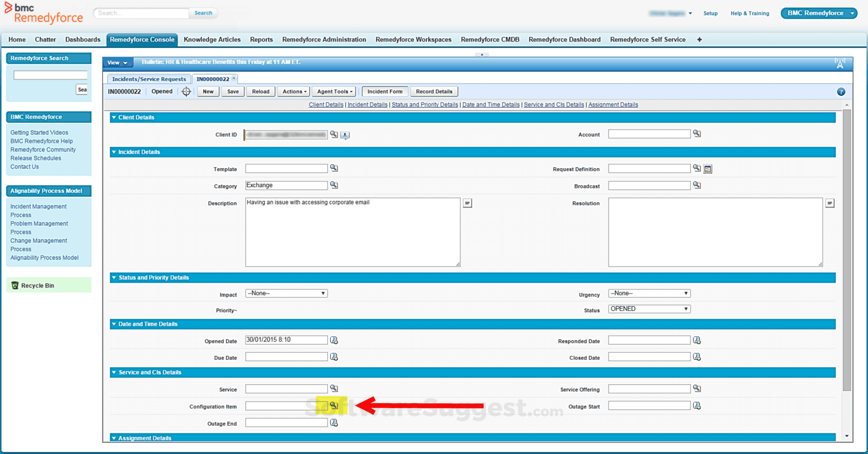Open the Service Offering lookup icon
The width and height of the screenshot is (868, 454).
(x=697, y=389)
